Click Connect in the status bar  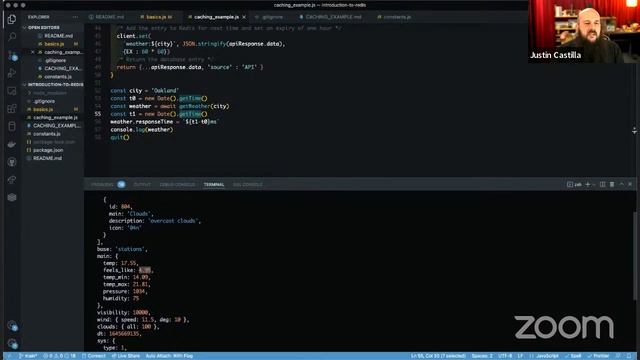93,356
